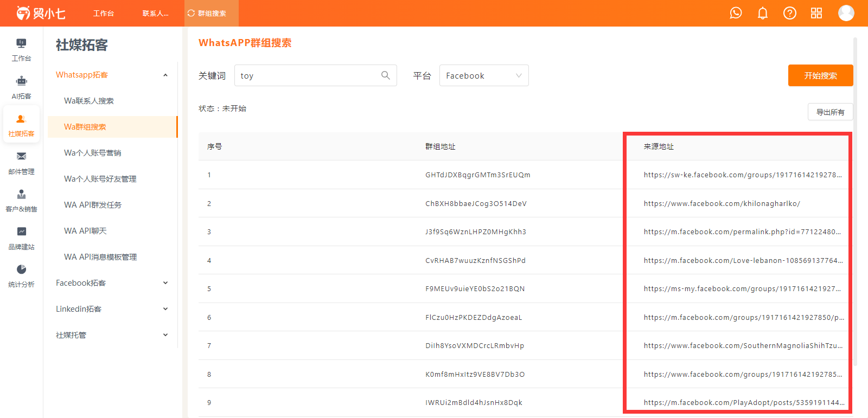Viewport: 868px width, 418px height.
Task: Click the 导出所有 button
Action: tap(830, 112)
